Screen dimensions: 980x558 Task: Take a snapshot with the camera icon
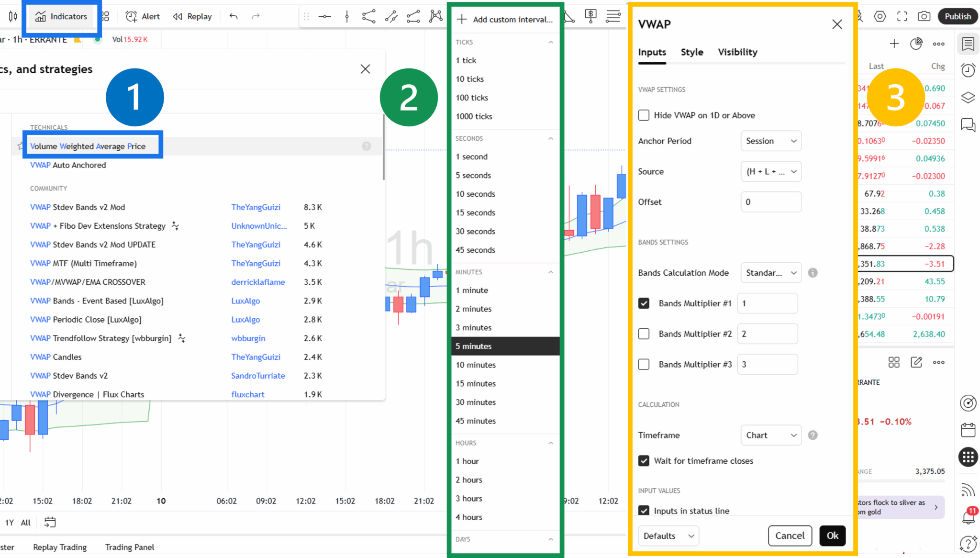tap(924, 16)
